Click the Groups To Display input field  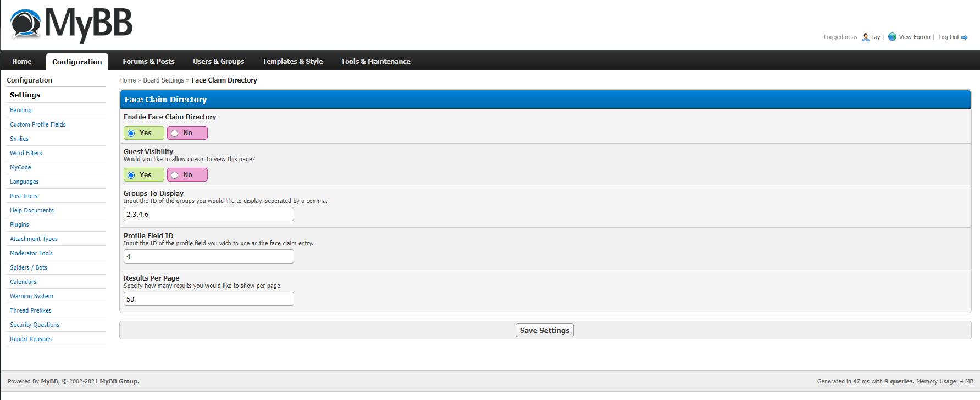pos(209,215)
